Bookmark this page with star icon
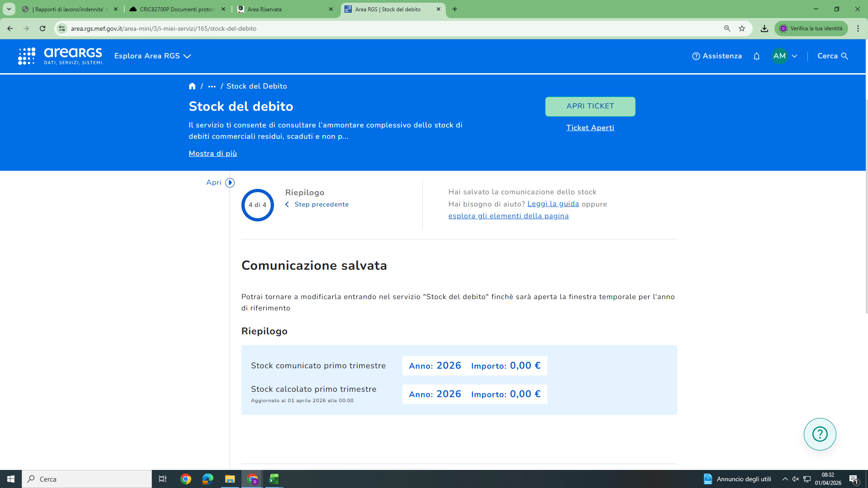The width and height of the screenshot is (868, 488). pos(742,28)
